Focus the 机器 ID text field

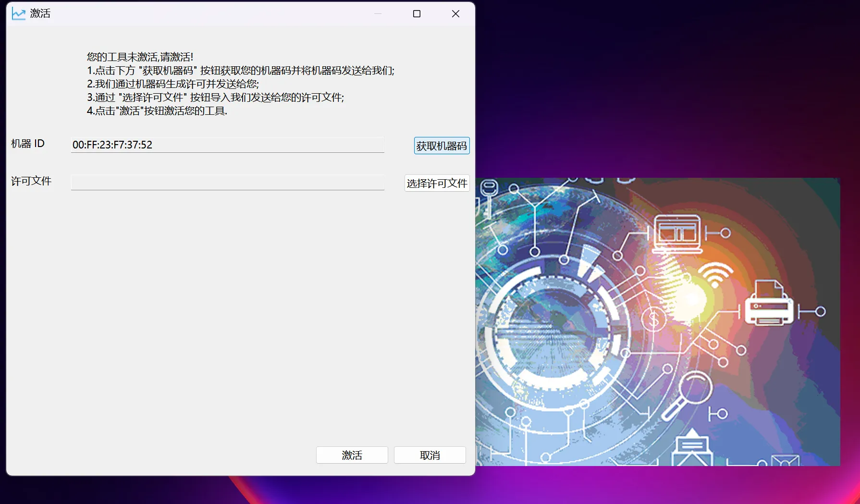(x=227, y=145)
